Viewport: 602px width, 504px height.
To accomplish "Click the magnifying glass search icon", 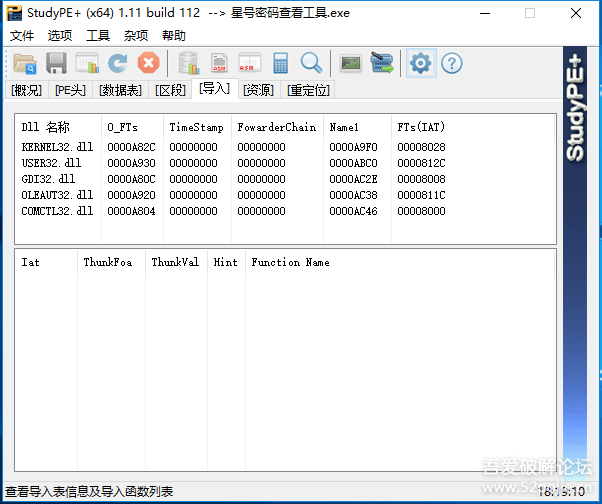I will pyautogui.click(x=311, y=63).
